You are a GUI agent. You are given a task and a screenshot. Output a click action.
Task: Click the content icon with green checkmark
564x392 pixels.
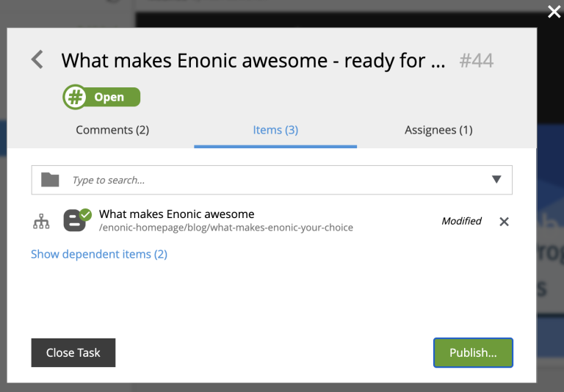pyautogui.click(x=76, y=220)
